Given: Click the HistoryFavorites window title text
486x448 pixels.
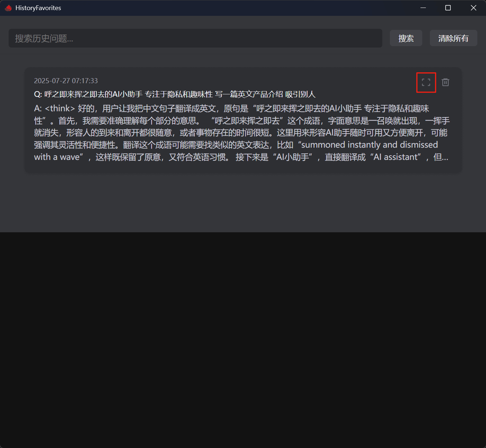Looking at the screenshot, I should 38,8.
